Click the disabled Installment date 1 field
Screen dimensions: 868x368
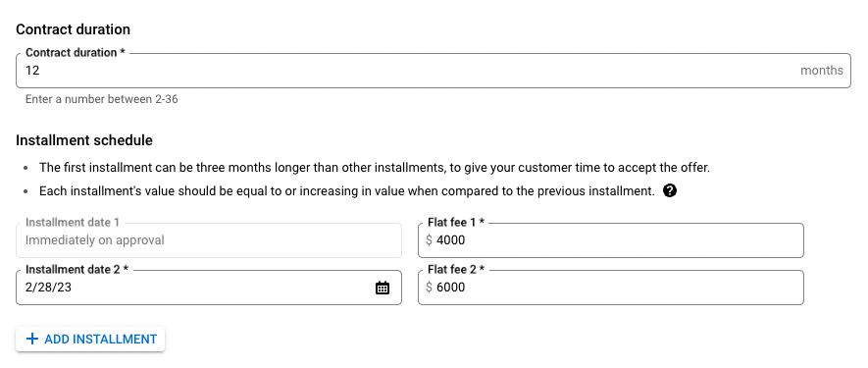point(209,240)
